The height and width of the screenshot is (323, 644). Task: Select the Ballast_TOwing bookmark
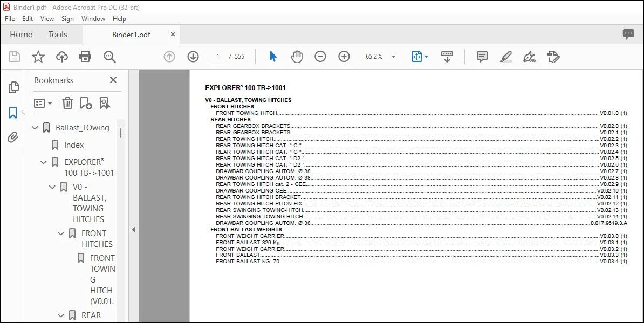[83, 128]
